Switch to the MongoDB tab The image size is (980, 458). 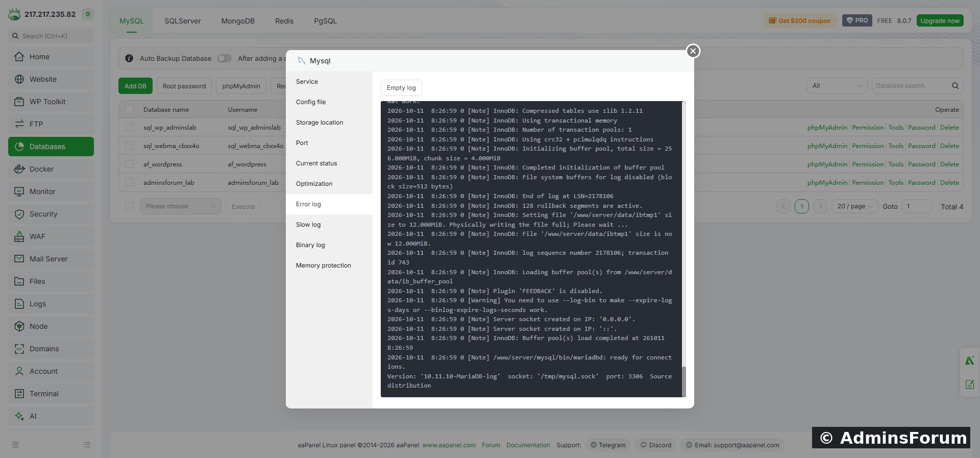238,21
